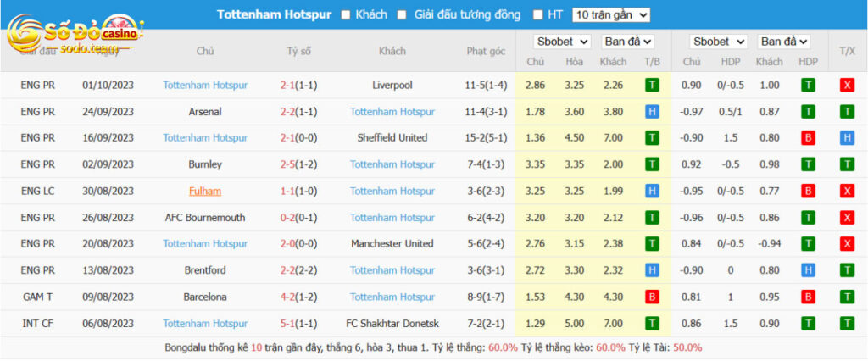The height and width of the screenshot is (361, 868).
Task: Click green T badge in Shakhtar Donetsk T/X column
Action: coord(847,324)
